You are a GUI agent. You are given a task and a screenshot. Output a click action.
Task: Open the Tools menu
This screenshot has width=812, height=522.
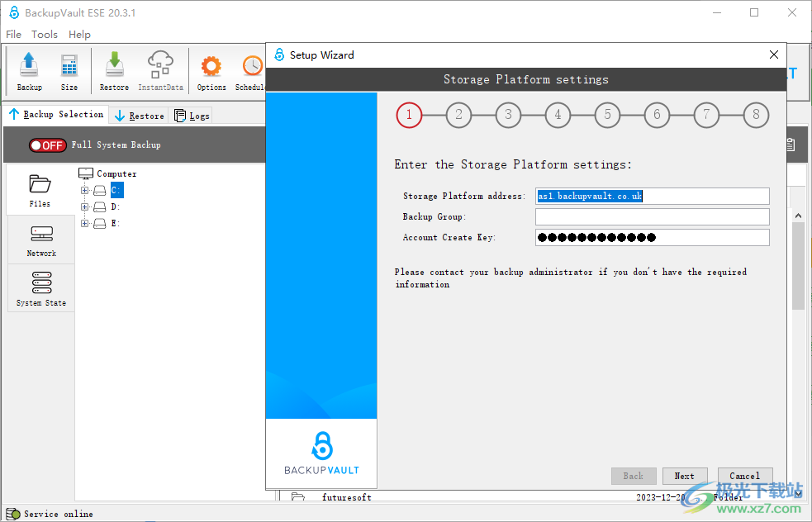45,35
